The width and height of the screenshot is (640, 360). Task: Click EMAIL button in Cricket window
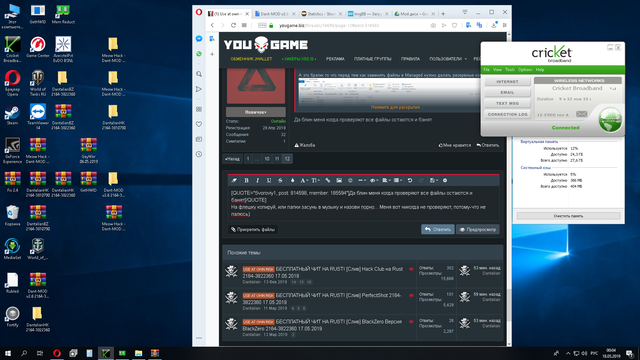click(x=507, y=92)
